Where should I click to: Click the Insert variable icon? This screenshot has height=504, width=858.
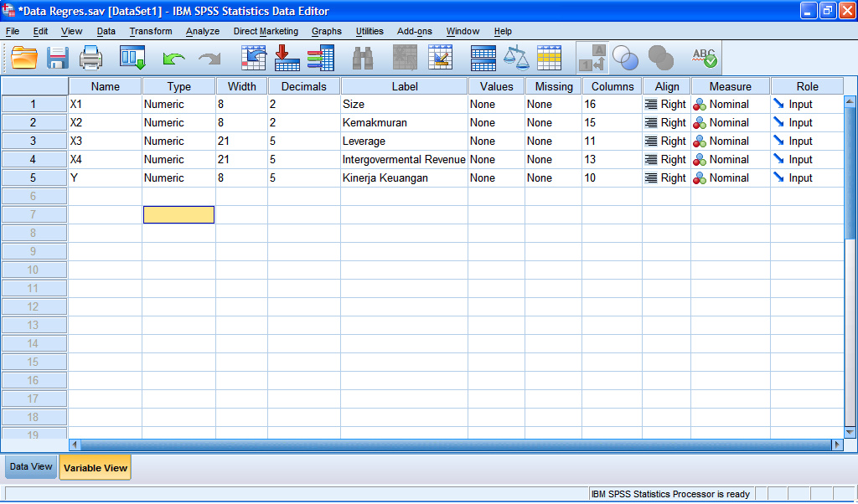click(440, 58)
